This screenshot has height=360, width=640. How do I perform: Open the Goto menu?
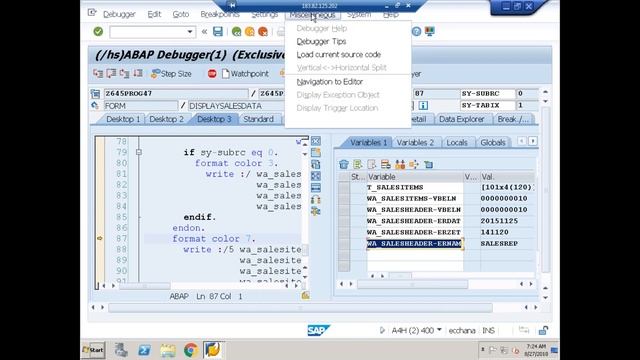point(180,14)
